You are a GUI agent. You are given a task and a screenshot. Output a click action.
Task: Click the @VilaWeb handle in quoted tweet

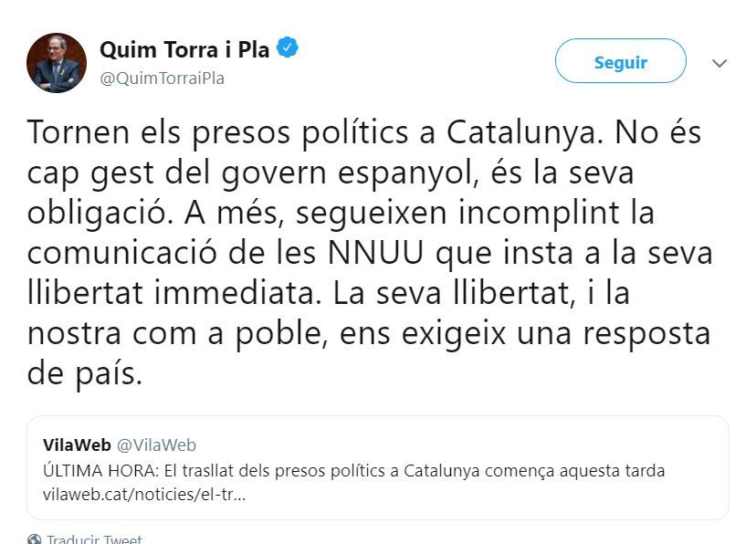tap(156, 445)
